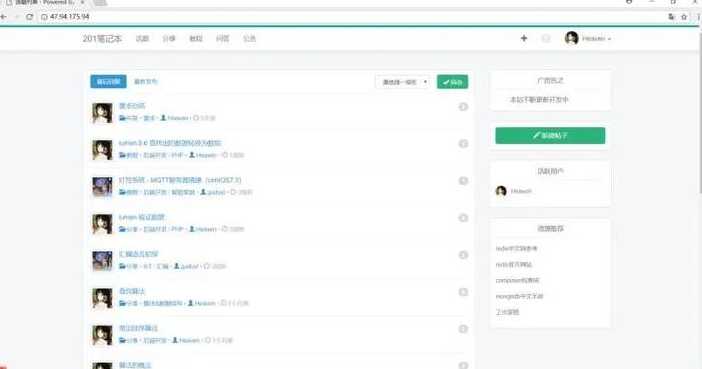The image size is (702, 369).
Task: Click reply badge on fifth post row
Action: click(463, 255)
